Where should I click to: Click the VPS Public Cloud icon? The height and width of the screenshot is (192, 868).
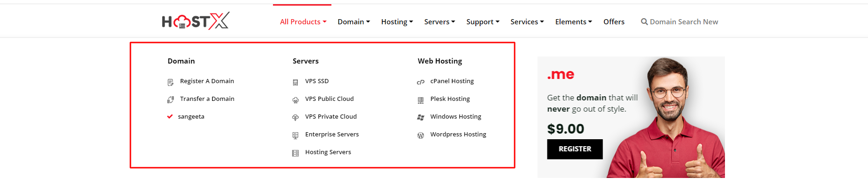coord(295,100)
